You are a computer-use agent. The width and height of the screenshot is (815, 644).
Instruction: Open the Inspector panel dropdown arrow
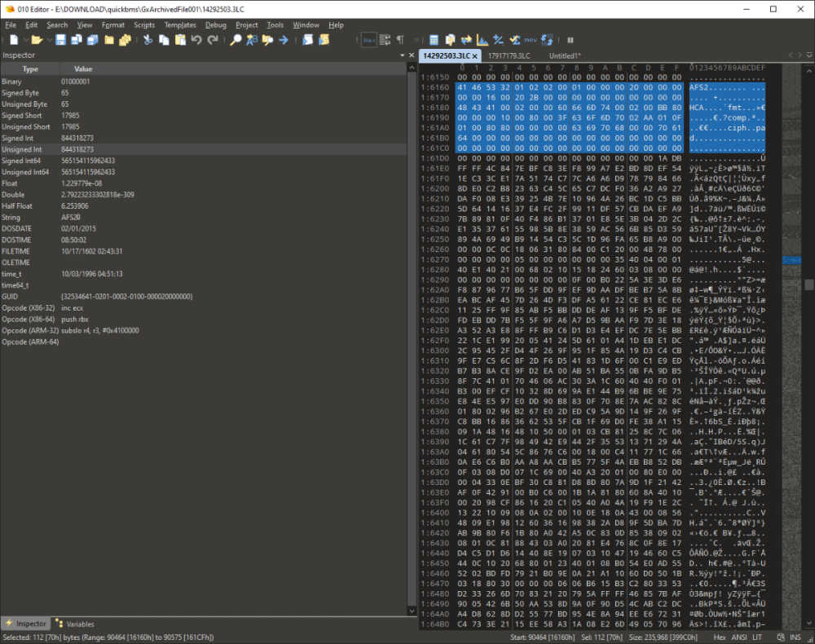[x=402, y=55]
